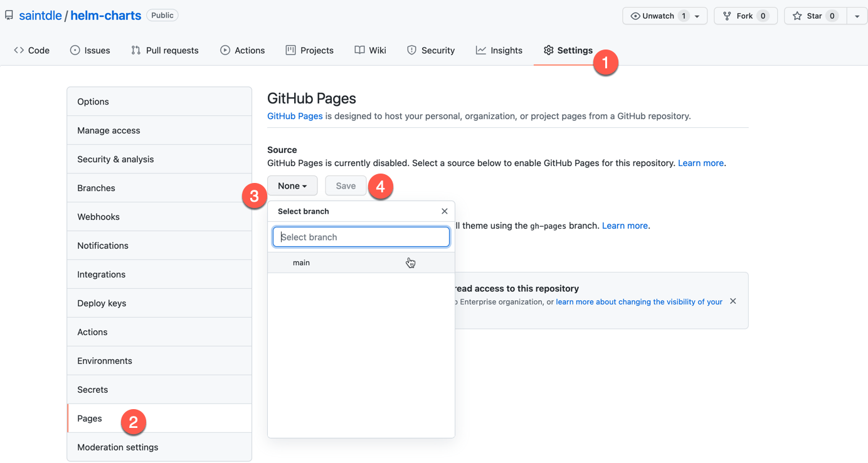The width and height of the screenshot is (868, 463).
Task: Click the Security shield icon
Action: [x=411, y=50]
